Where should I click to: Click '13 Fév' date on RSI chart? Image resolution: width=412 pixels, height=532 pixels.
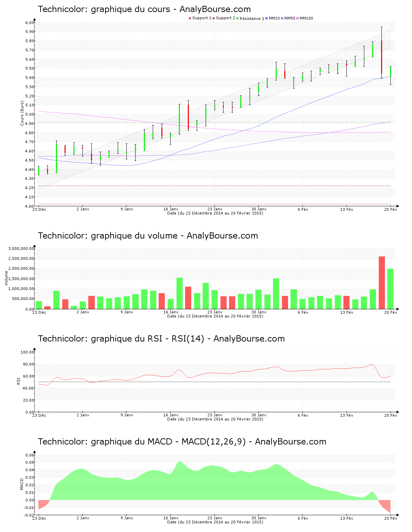[x=347, y=415]
